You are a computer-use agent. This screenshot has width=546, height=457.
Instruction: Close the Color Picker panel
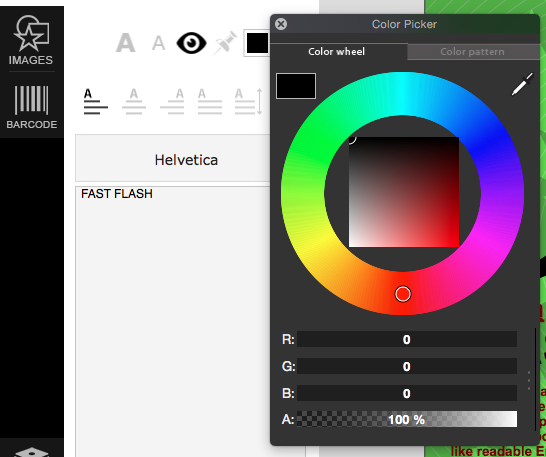pyautogui.click(x=281, y=24)
